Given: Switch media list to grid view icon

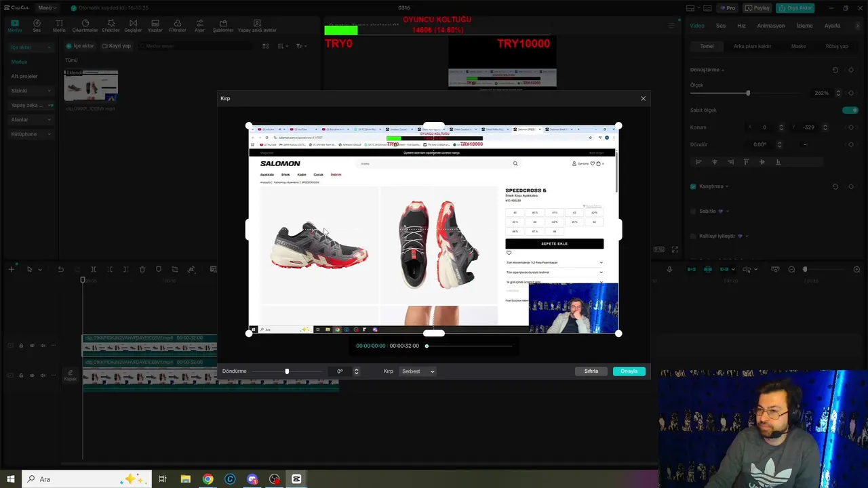Looking at the screenshot, I should [266, 46].
